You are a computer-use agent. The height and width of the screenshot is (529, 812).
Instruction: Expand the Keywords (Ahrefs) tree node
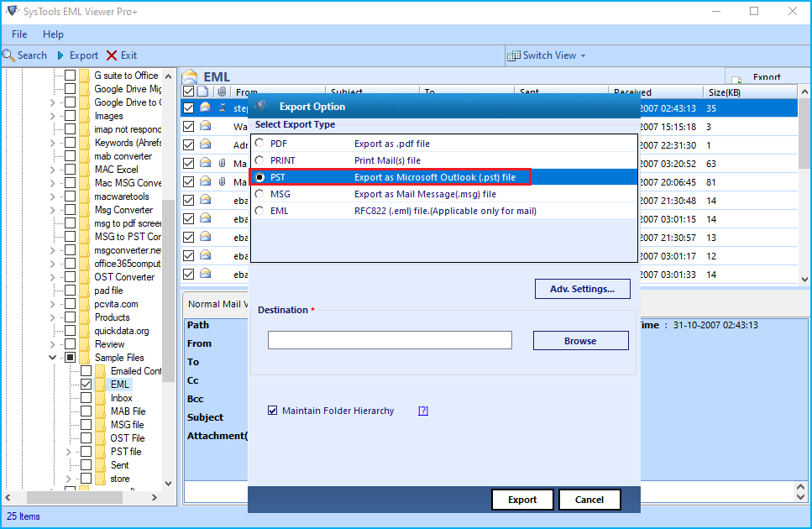[52, 143]
